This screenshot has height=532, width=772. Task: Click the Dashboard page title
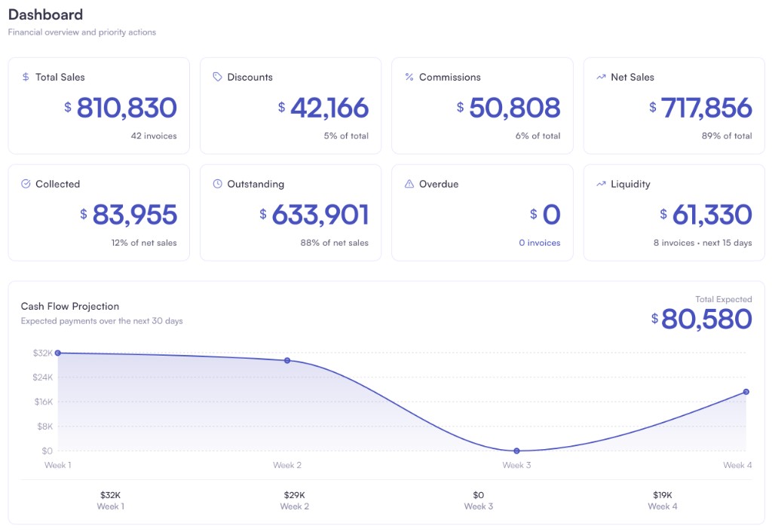coord(45,14)
